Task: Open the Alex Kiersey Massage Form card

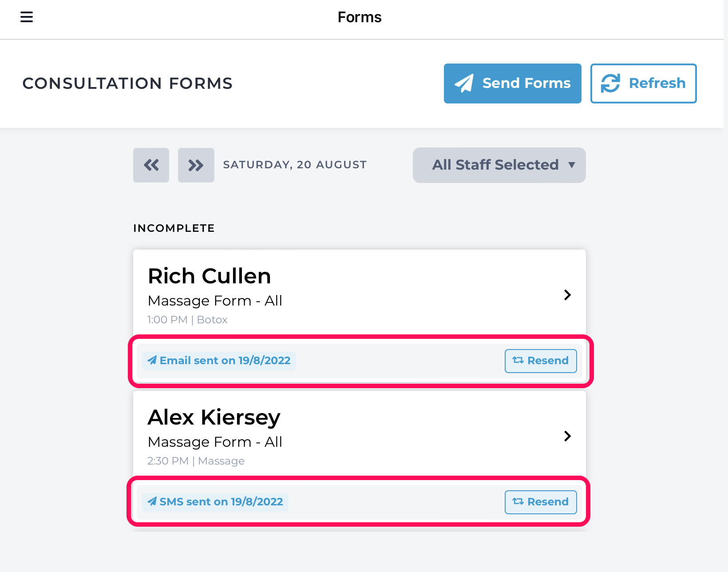Action: click(360, 436)
